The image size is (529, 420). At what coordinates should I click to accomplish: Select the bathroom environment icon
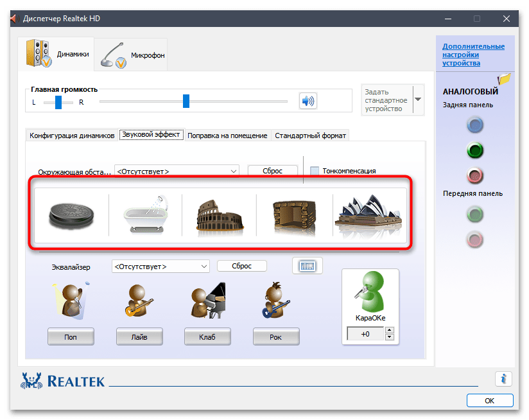click(x=146, y=214)
